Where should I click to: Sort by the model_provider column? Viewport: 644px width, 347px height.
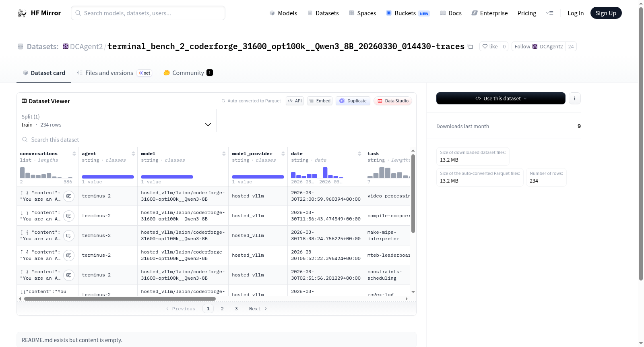pyautogui.click(x=283, y=154)
